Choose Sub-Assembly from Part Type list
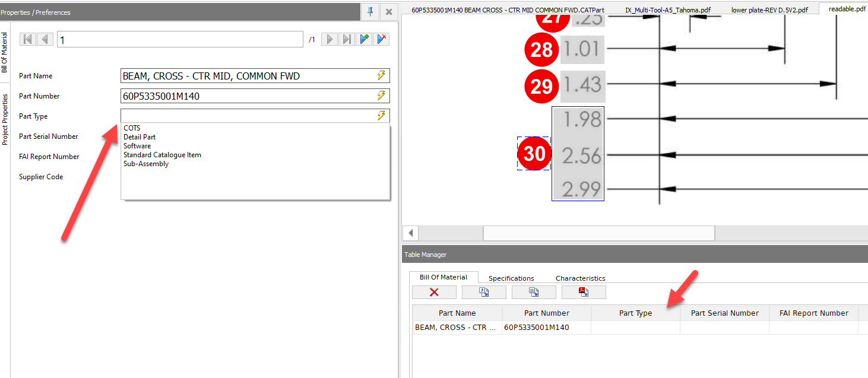Image resolution: width=868 pixels, height=378 pixels. point(146,164)
